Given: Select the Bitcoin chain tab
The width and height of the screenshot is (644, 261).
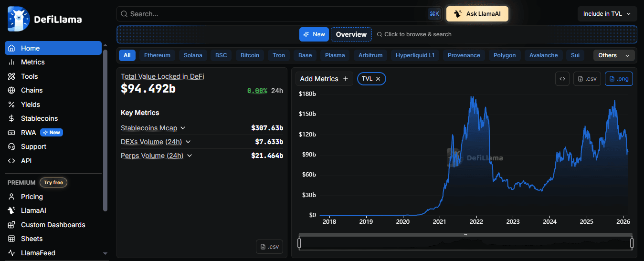Looking at the screenshot, I should pyautogui.click(x=250, y=55).
